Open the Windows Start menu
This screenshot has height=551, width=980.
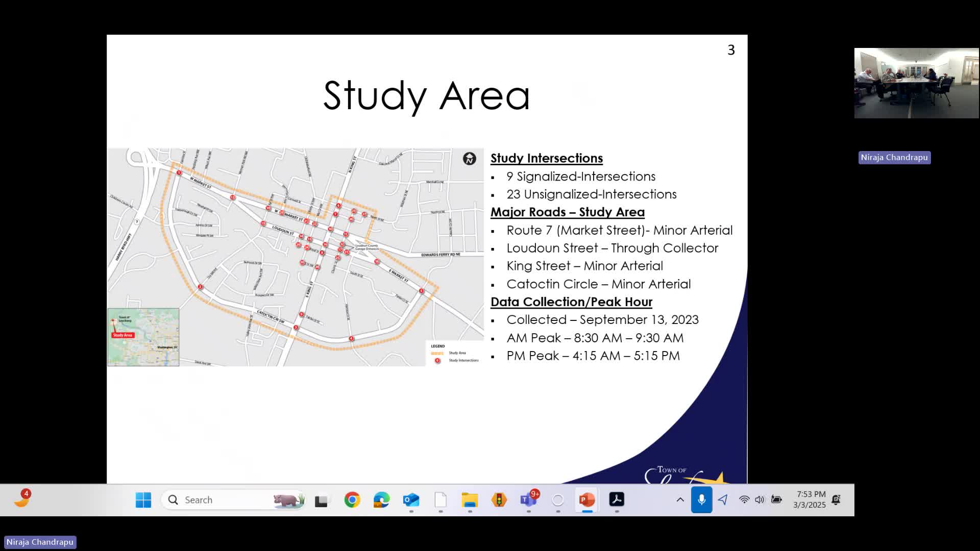[143, 500]
